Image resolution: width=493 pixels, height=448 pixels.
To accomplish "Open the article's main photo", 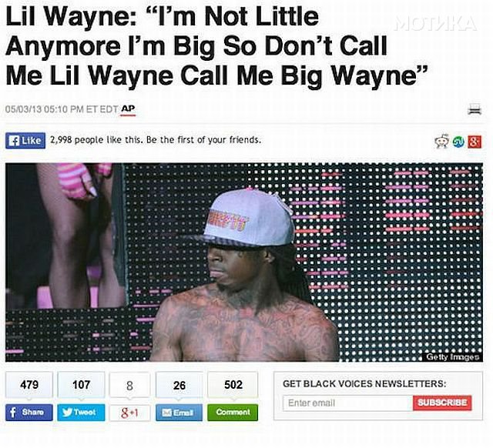I will click(x=244, y=262).
